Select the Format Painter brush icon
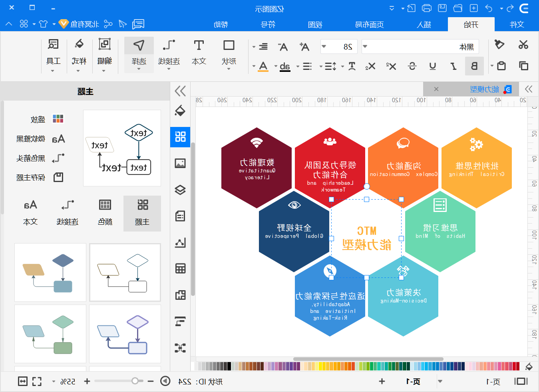Viewport: 539px width, 392px height. (499, 44)
